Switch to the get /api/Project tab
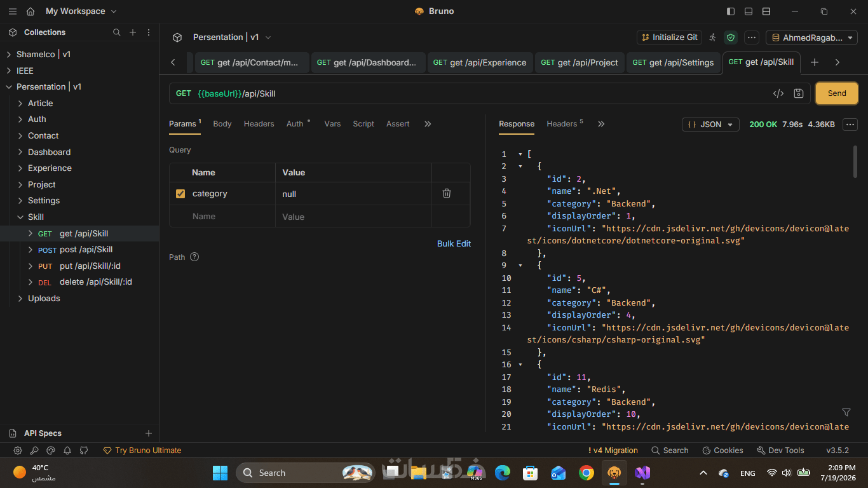 click(580, 62)
